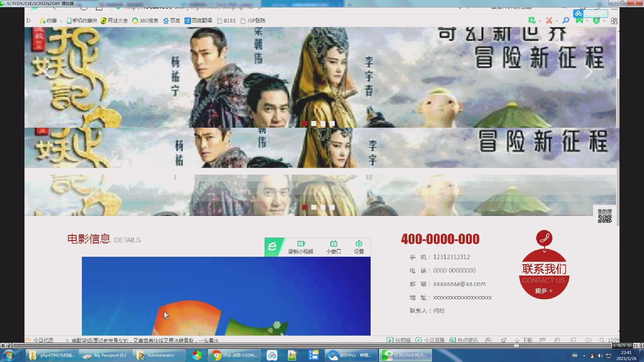Click the blue key password manager icon

[x=566, y=21]
